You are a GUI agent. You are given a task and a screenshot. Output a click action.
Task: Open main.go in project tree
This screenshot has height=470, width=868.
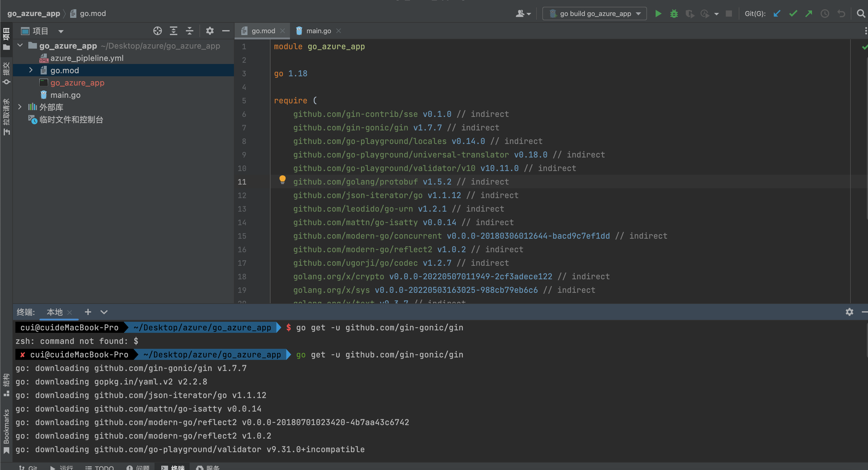click(65, 95)
